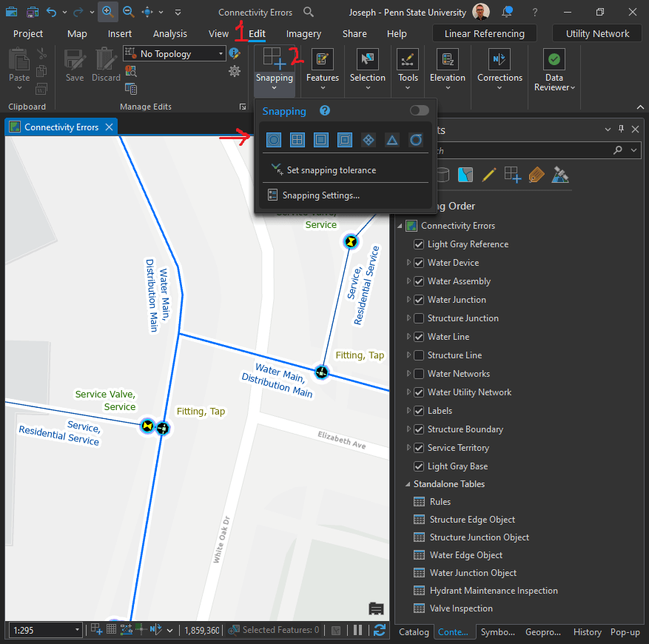This screenshot has width=649, height=644.
Task: Open Snapping Settings dialog
Action: tap(320, 195)
